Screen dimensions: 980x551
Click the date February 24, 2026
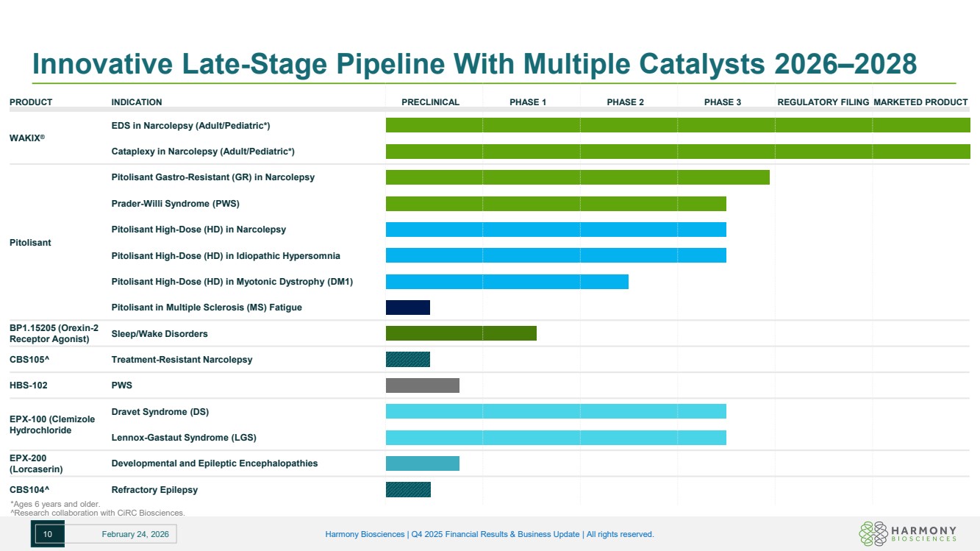pyautogui.click(x=135, y=535)
